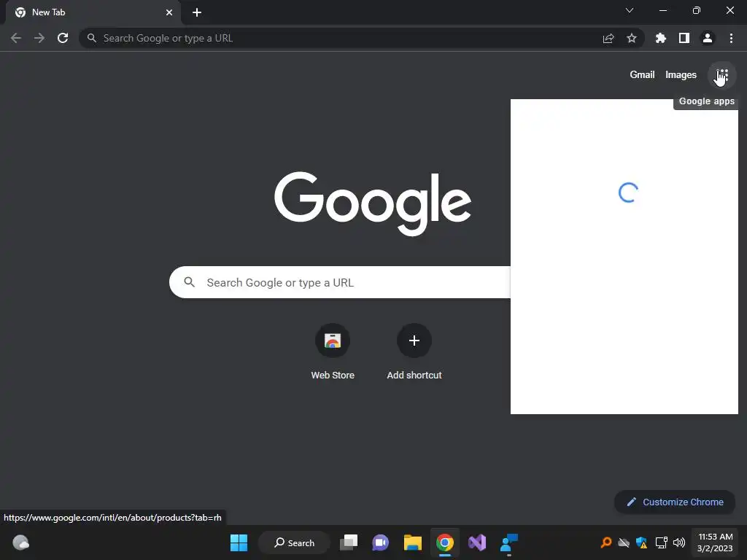Open Windows Security tray icon
The image size is (747, 560).
pyautogui.click(x=642, y=542)
